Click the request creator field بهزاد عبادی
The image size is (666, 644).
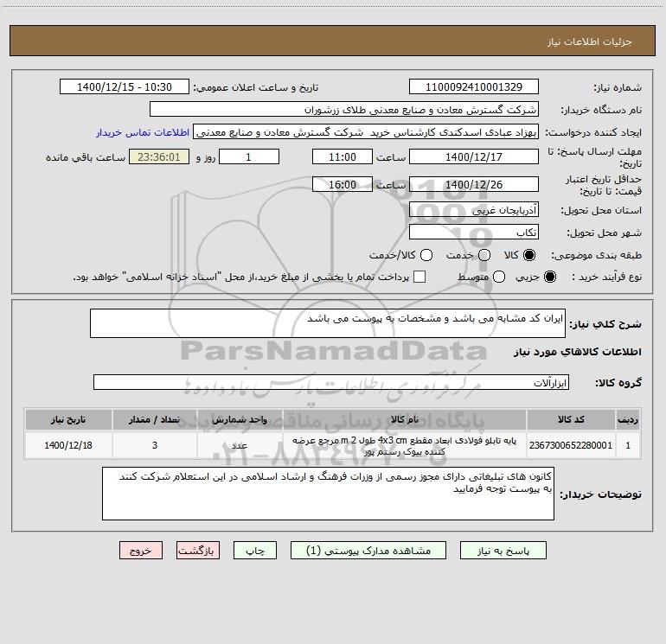click(x=366, y=132)
